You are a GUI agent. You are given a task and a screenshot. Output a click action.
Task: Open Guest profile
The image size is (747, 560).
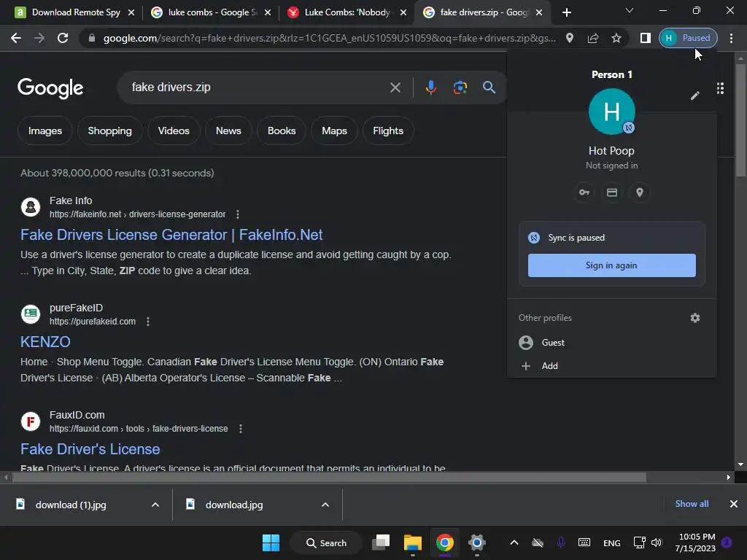[x=612, y=343]
